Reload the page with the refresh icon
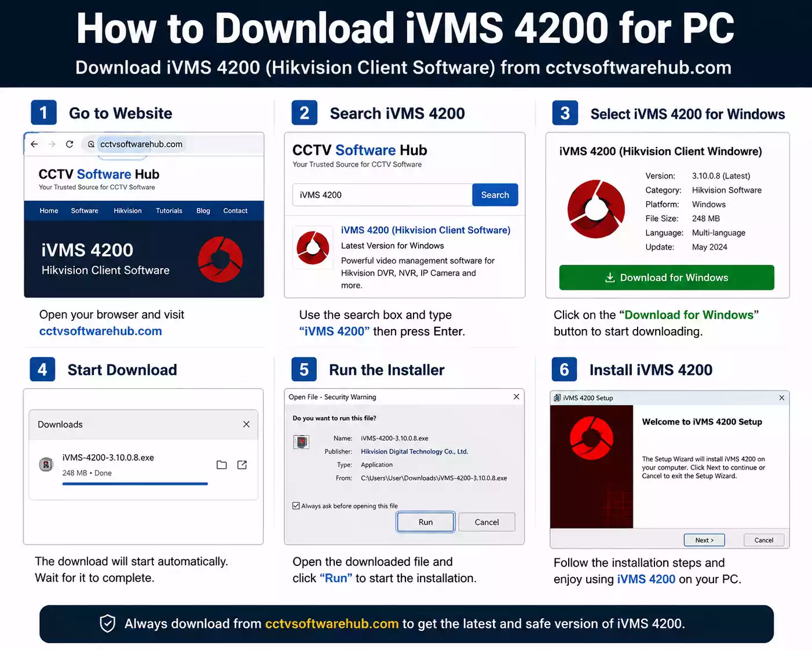This screenshot has height=650, width=812. [70, 144]
